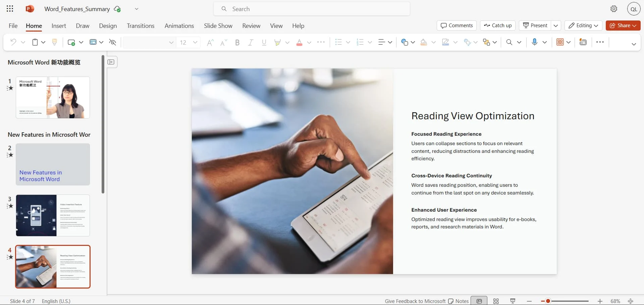This screenshot has height=305, width=644.
Task: Click the Arrange objects icon
Action: point(486,42)
